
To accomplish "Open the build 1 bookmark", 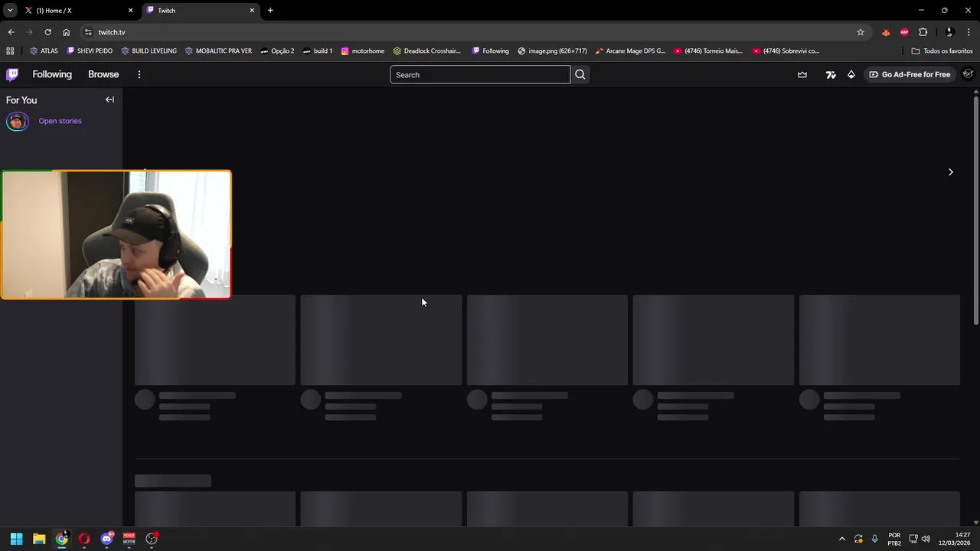I will pos(318,51).
